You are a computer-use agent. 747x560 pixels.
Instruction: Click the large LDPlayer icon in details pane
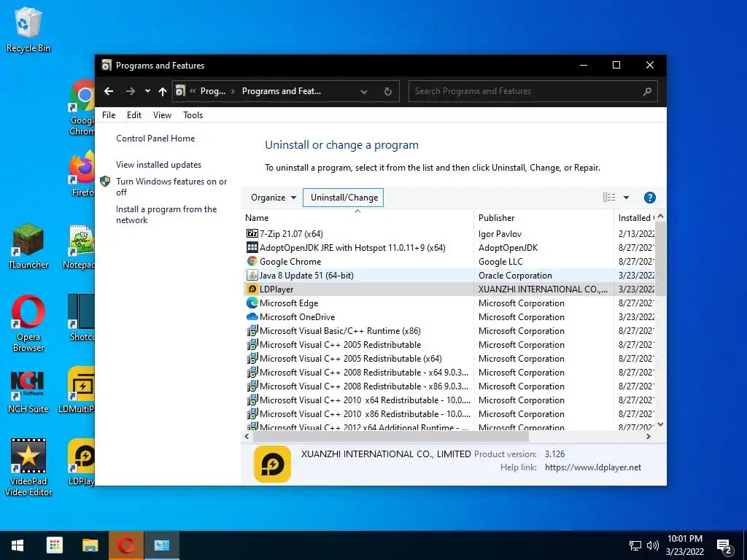coord(273,464)
